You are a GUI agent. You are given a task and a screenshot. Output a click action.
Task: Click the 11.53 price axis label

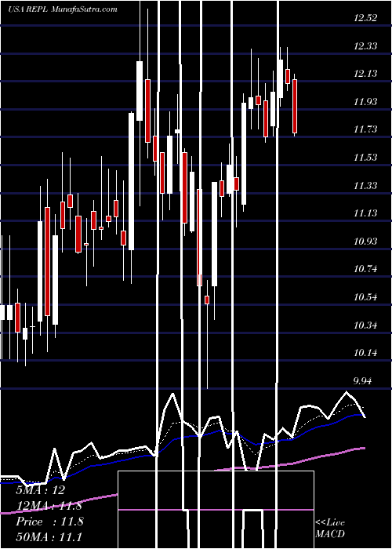365,158
